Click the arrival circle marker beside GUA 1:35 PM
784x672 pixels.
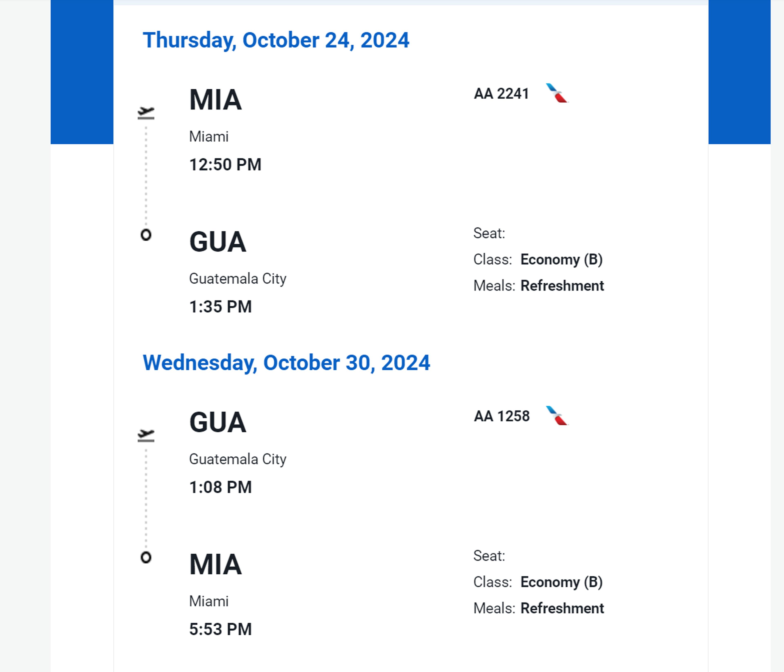tap(146, 235)
